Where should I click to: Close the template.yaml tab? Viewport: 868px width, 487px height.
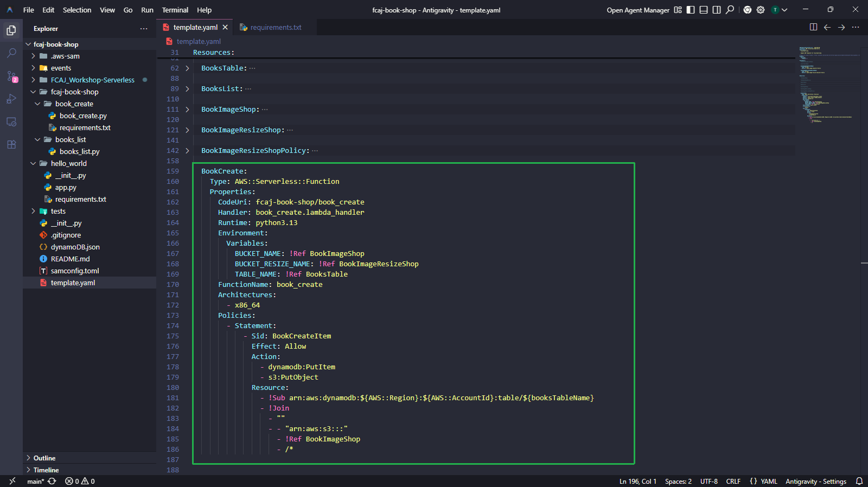click(x=225, y=27)
